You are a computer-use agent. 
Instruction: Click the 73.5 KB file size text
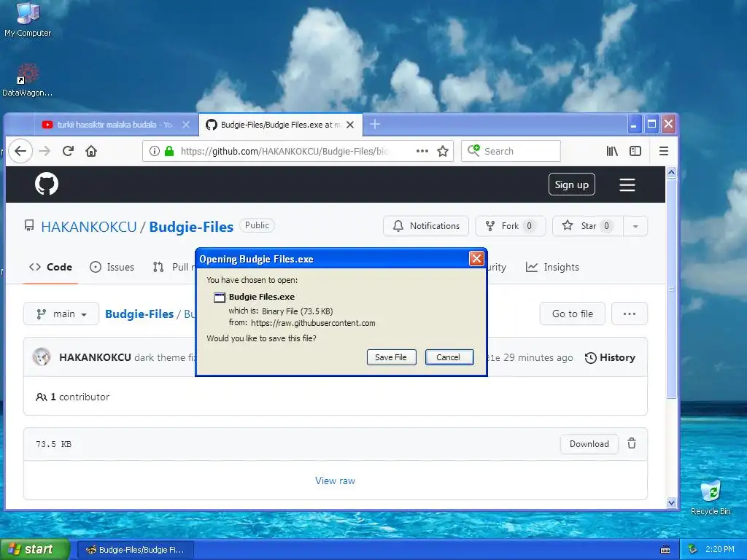[x=53, y=444]
